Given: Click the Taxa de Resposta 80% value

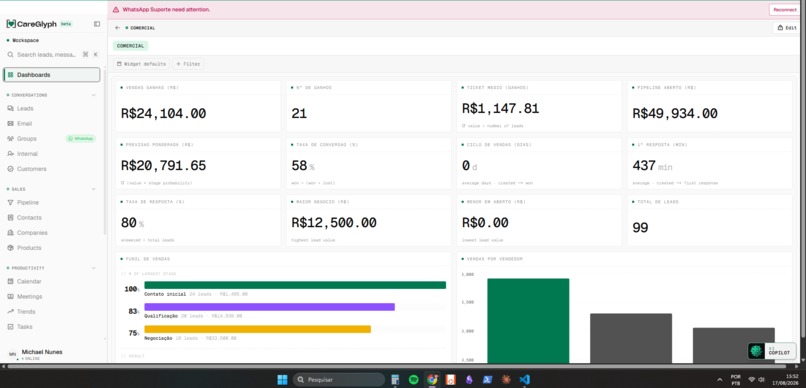Looking at the screenshot, I should 133,223.
